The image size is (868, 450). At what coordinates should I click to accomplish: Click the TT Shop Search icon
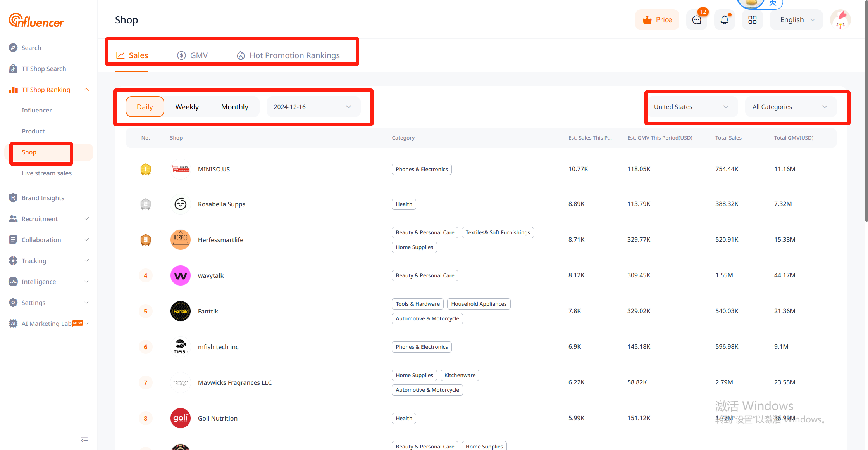click(13, 69)
